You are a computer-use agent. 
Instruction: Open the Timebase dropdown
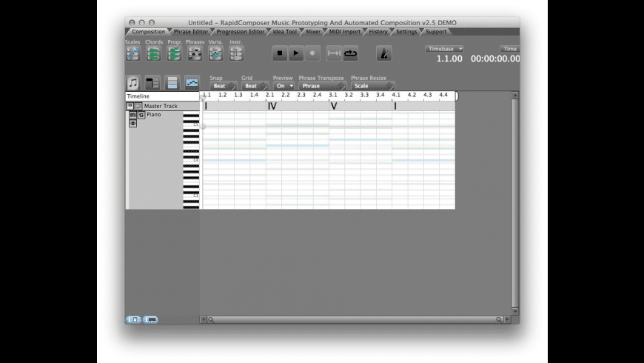tap(444, 49)
